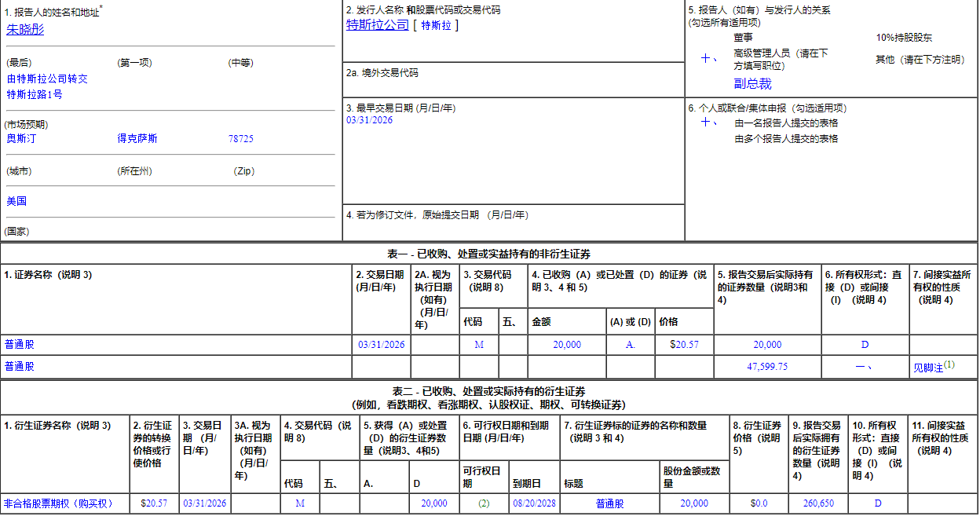Click the checkmark beside 高级管理人员

click(708, 59)
